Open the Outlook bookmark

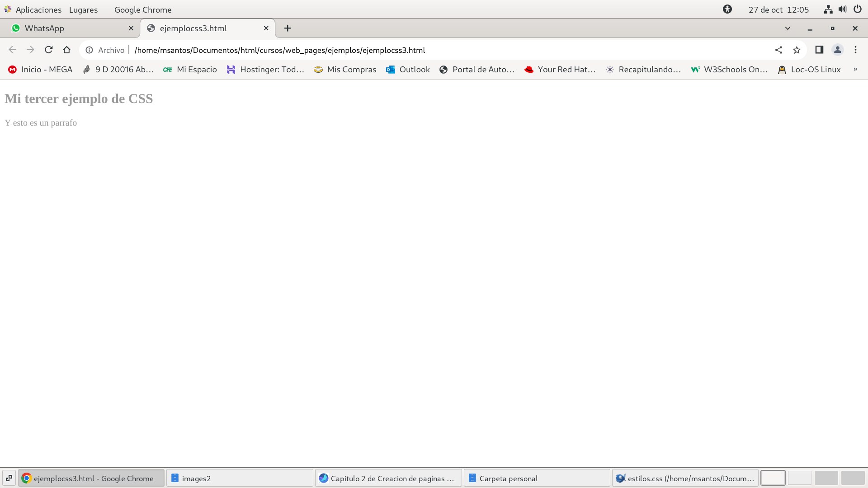(408, 69)
